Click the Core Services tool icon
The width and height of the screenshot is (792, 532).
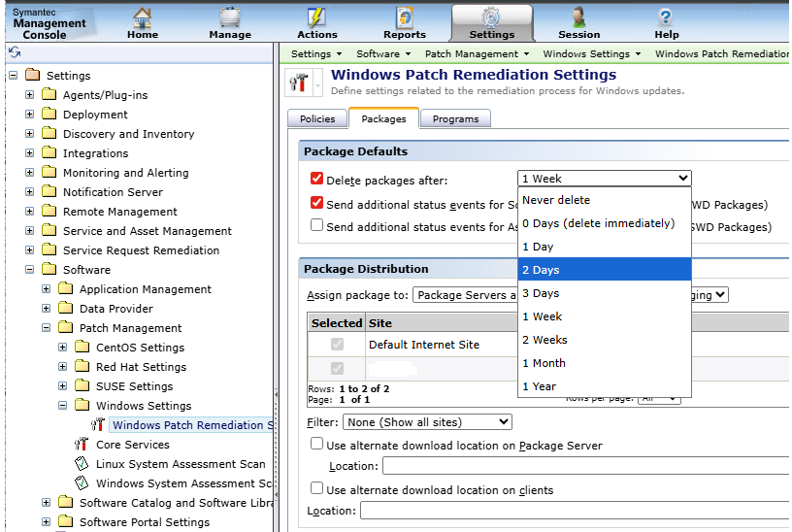[x=82, y=445]
